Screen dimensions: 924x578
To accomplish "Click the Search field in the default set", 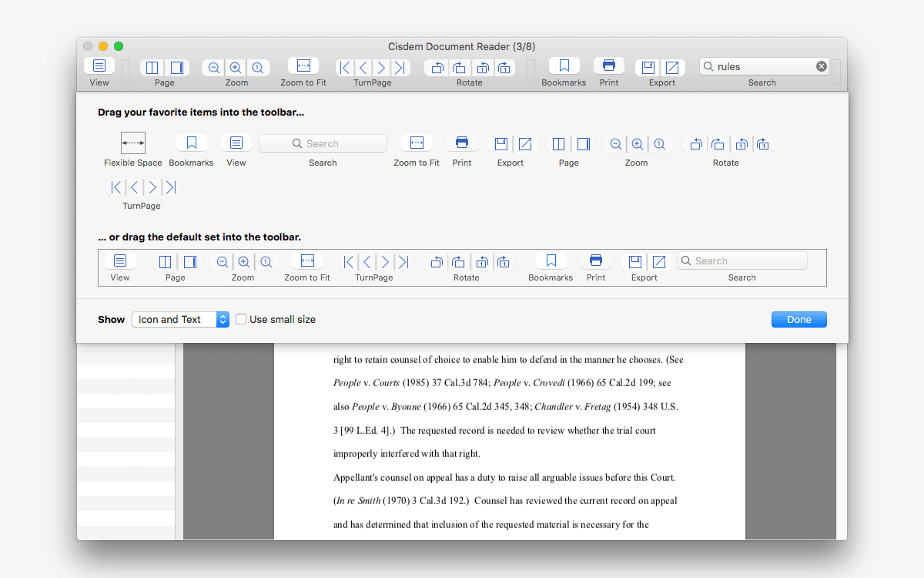I will 742,260.
